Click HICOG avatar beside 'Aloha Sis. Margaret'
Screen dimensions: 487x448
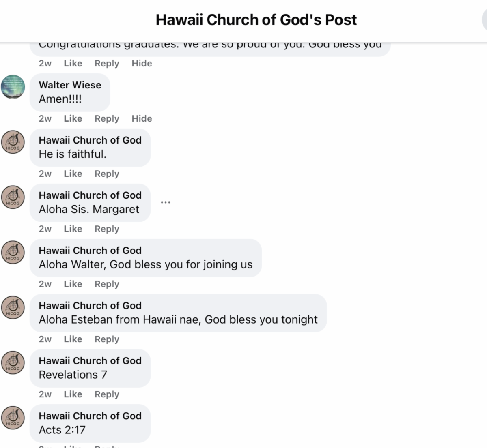[13, 197]
